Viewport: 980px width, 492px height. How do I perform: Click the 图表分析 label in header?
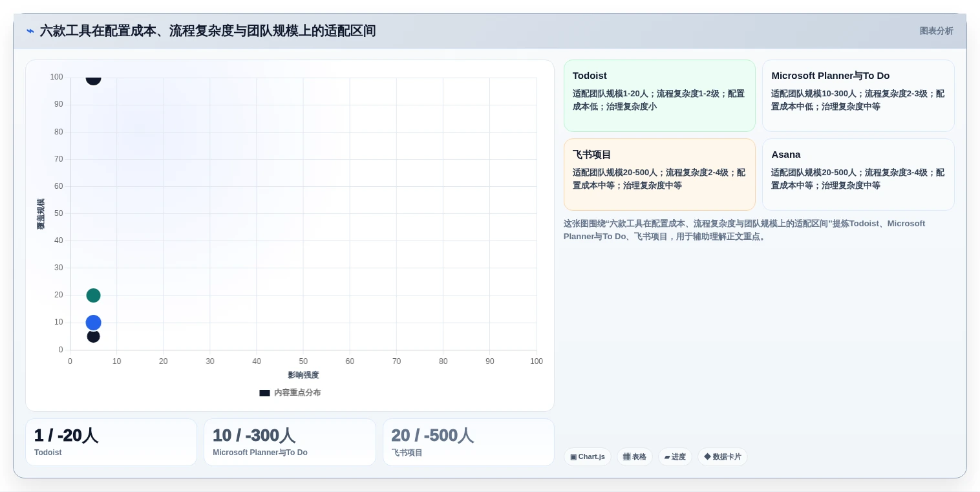[936, 31]
